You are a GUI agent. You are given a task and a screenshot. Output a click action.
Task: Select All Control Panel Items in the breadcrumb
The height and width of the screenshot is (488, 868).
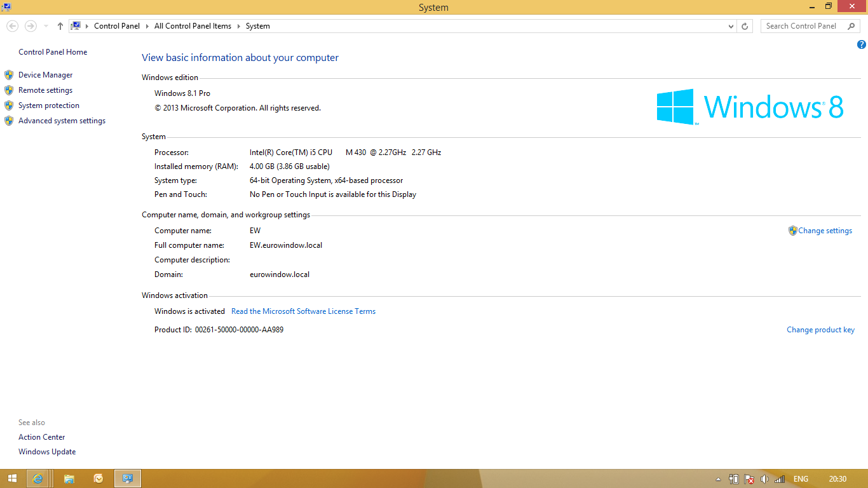tap(193, 26)
